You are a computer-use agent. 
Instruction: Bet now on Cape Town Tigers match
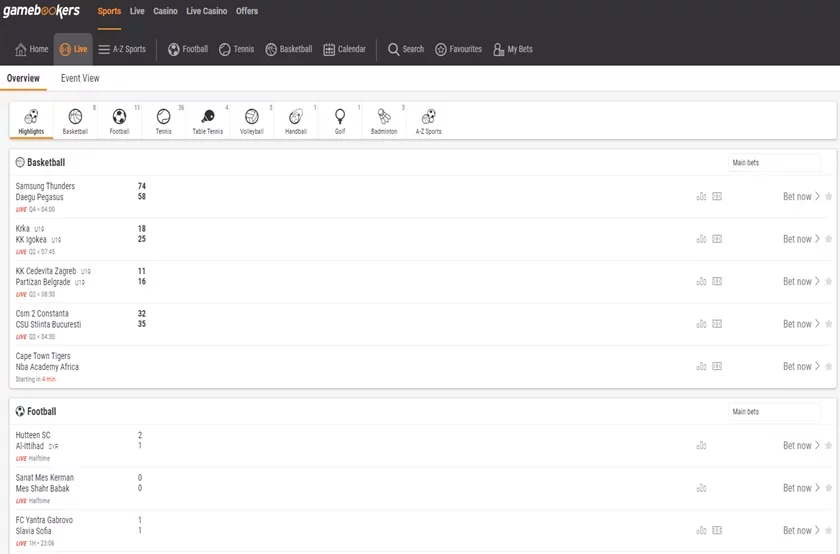(801, 366)
